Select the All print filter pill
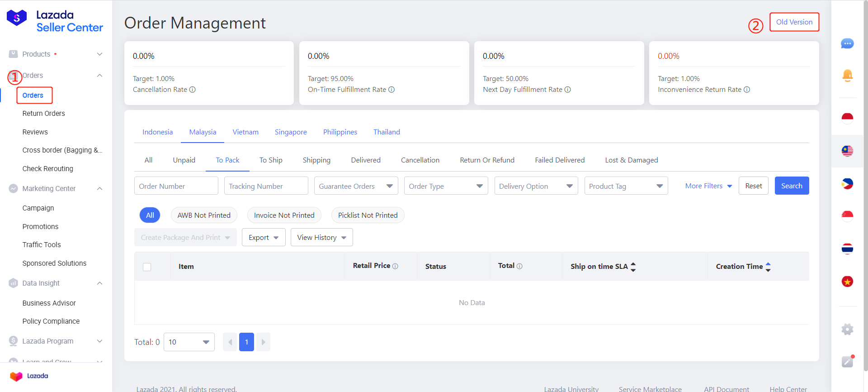Screen dimensions: 868x392 pos(150,215)
